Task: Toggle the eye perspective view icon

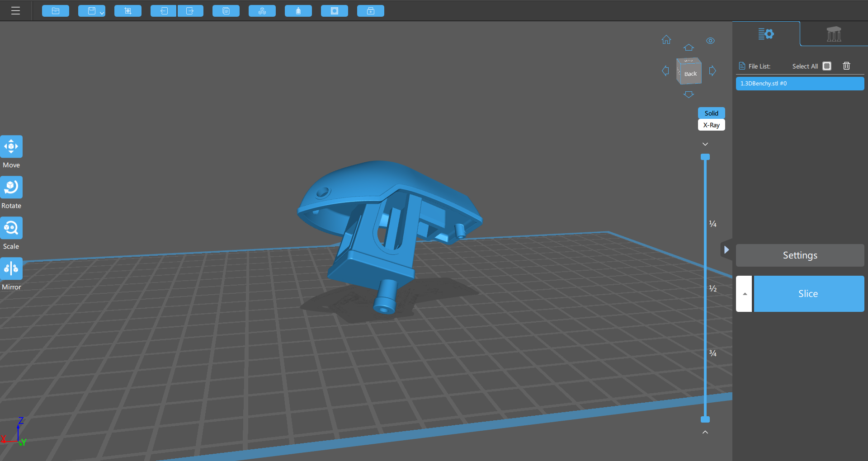Action: pyautogui.click(x=711, y=41)
